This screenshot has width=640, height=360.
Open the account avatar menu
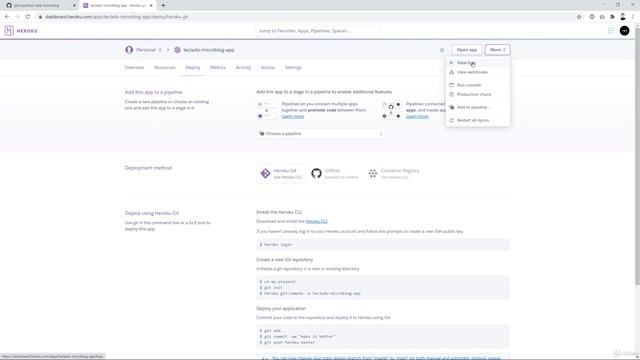(x=624, y=31)
